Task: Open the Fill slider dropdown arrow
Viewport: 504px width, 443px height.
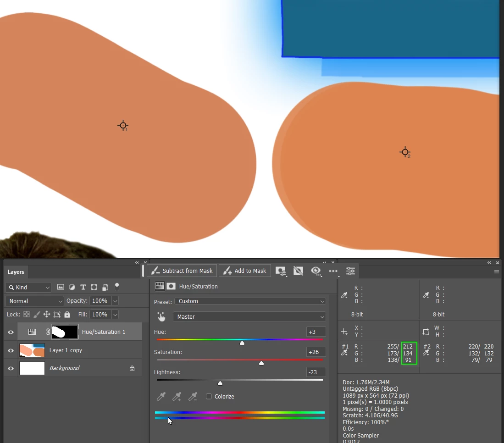Action: (115, 315)
